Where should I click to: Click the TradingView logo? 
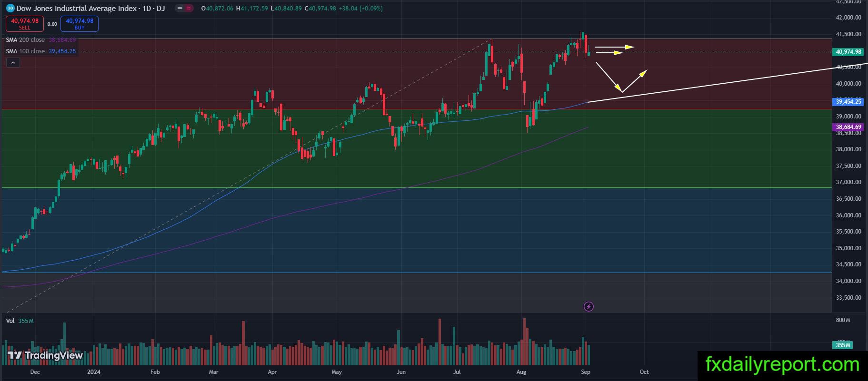click(45, 355)
